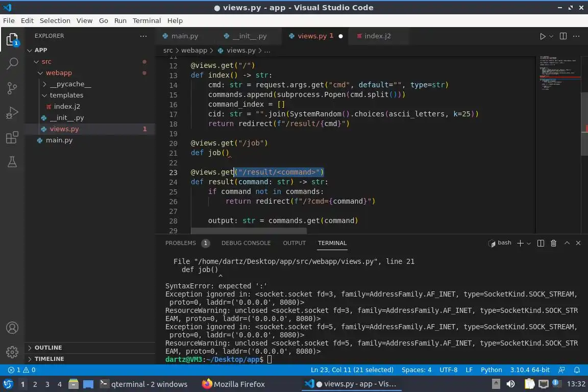Click the unsaved dot on views.py tab

[x=340, y=36]
